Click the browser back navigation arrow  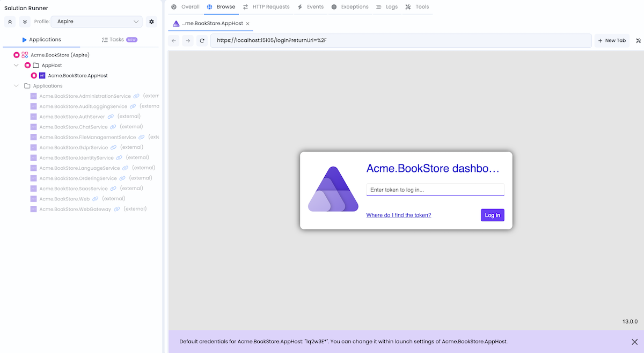coord(173,40)
